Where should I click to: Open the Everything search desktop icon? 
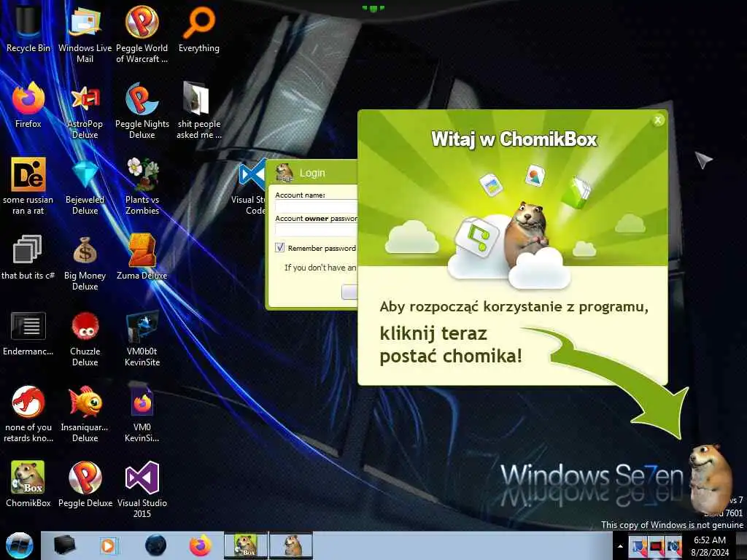click(198, 28)
